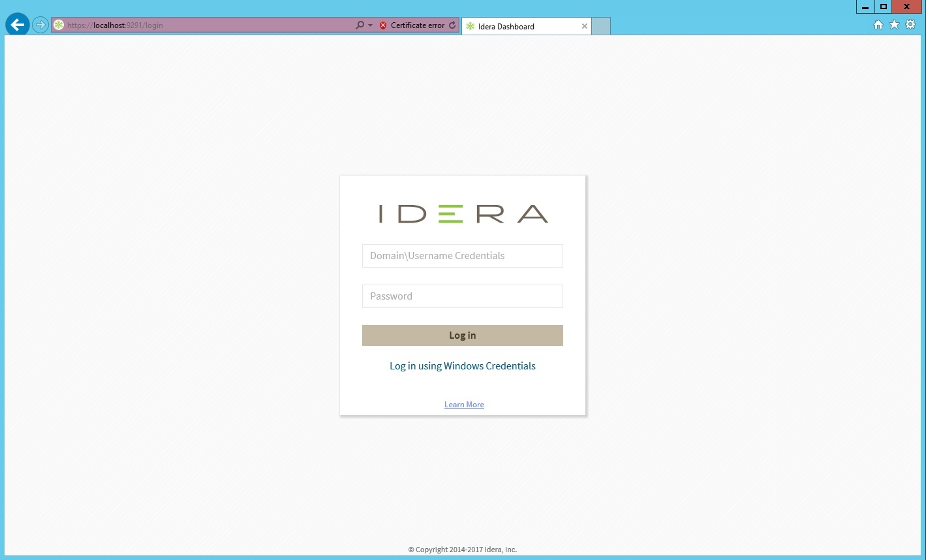
Task: Maximize the browser window
Action: pos(883,7)
